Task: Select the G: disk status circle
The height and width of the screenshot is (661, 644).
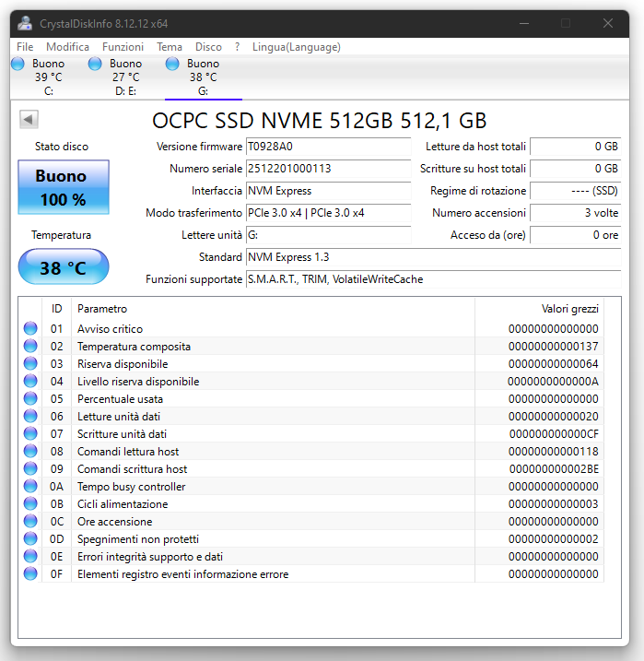Action: tap(172, 64)
